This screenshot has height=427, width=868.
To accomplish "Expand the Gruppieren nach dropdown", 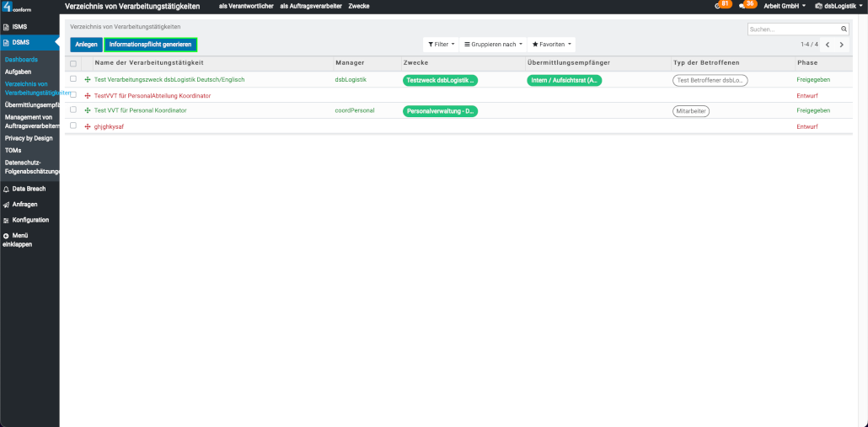I will [494, 45].
